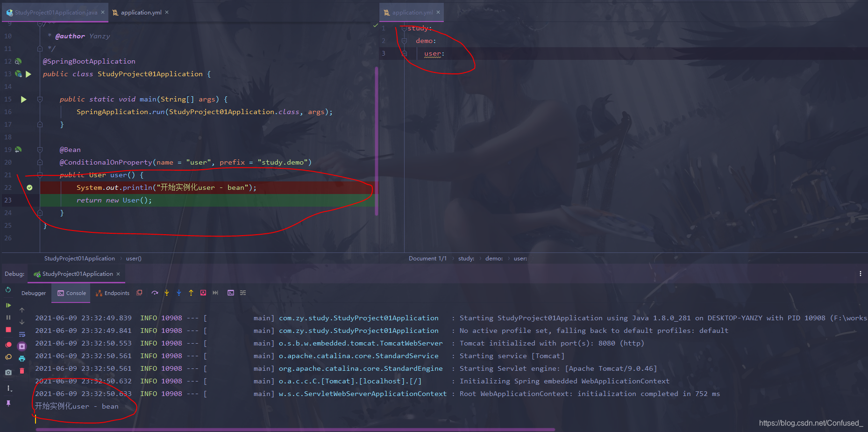Screen dimensions: 868x432
Task: Close the left application.yml tab
Action: click(167, 13)
